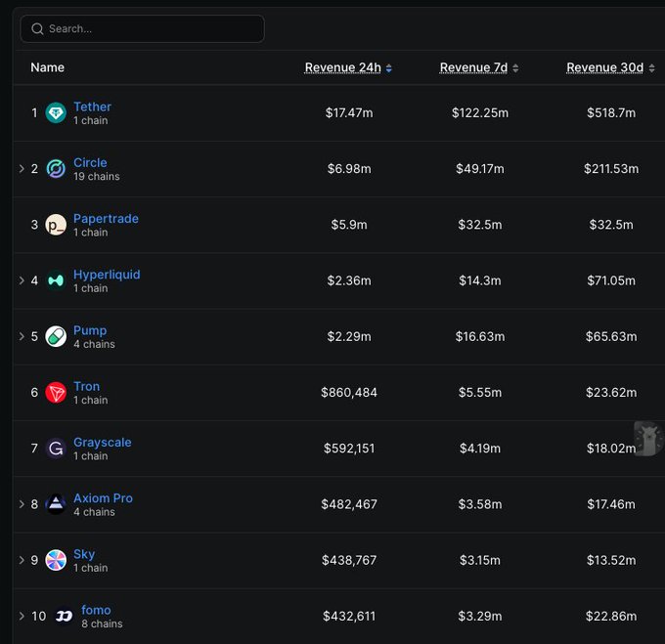Open the Pump protocol link
This screenshot has width=665, height=644.
click(x=90, y=330)
